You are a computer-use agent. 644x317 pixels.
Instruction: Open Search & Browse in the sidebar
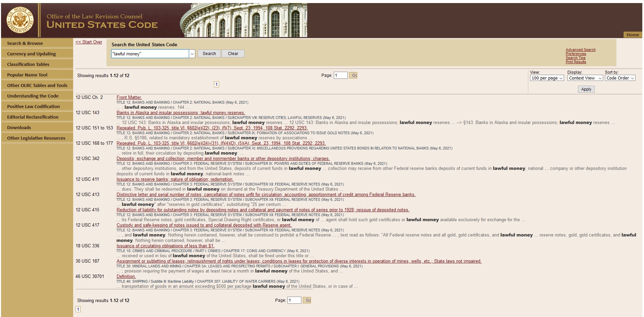25,43
